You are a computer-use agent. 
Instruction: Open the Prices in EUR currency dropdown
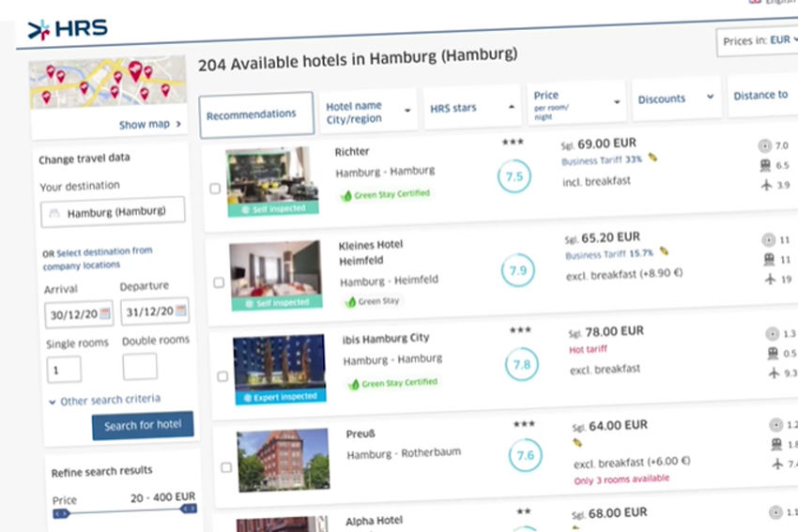coord(758,40)
